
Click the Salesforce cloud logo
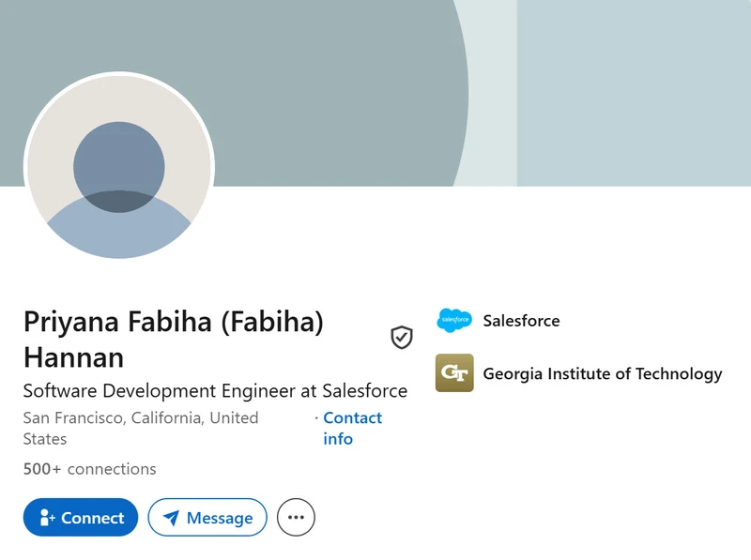(x=454, y=320)
